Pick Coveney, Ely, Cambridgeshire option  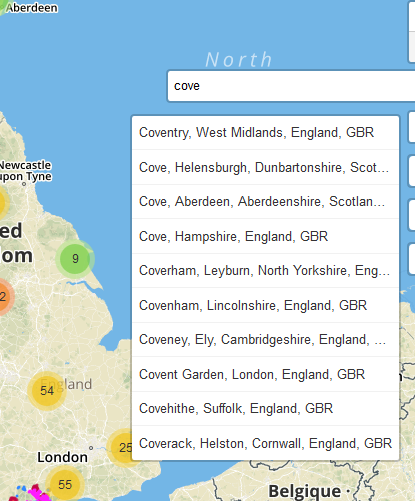click(265, 340)
